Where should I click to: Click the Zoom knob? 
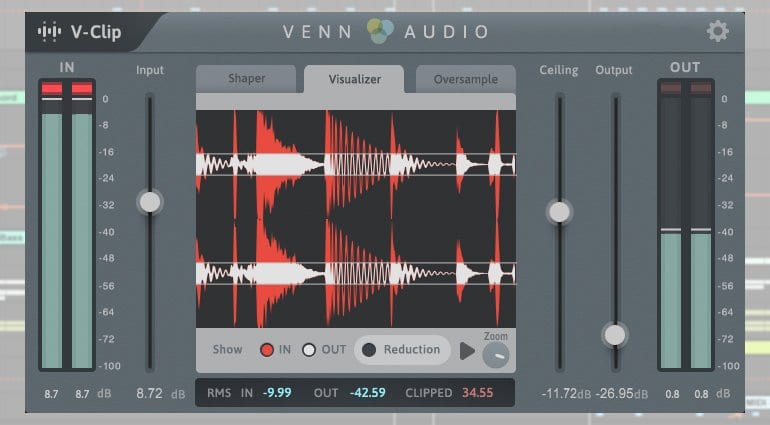tap(496, 355)
